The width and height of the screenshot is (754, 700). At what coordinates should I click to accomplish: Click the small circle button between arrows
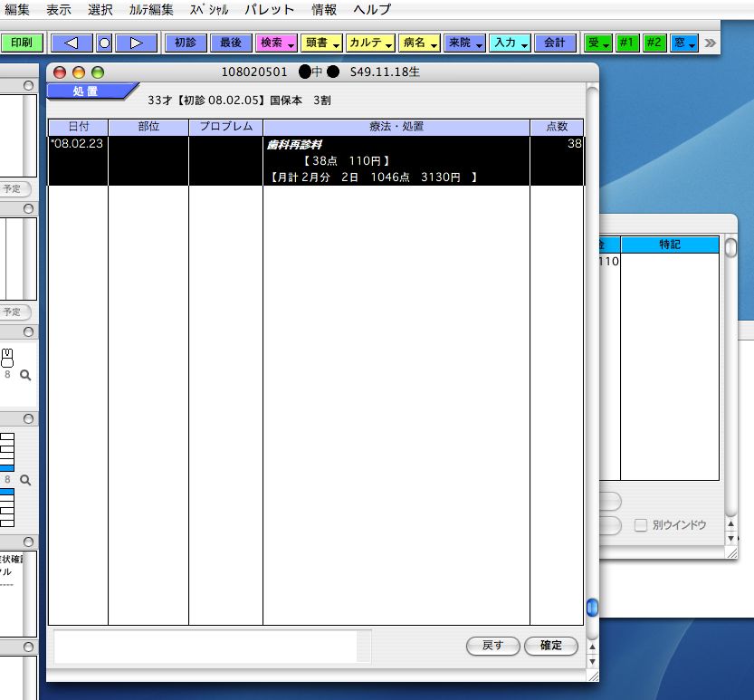point(104,43)
